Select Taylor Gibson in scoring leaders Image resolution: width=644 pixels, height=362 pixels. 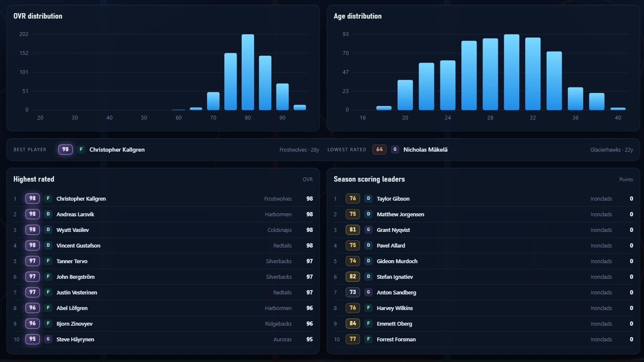pos(483,199)
